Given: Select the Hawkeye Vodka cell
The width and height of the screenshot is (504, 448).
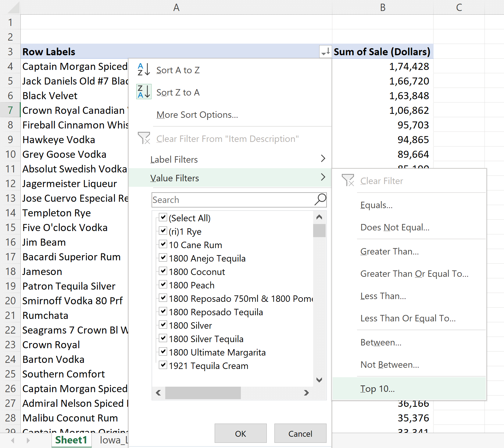Looking at the screenshot, I should [74, 139].
